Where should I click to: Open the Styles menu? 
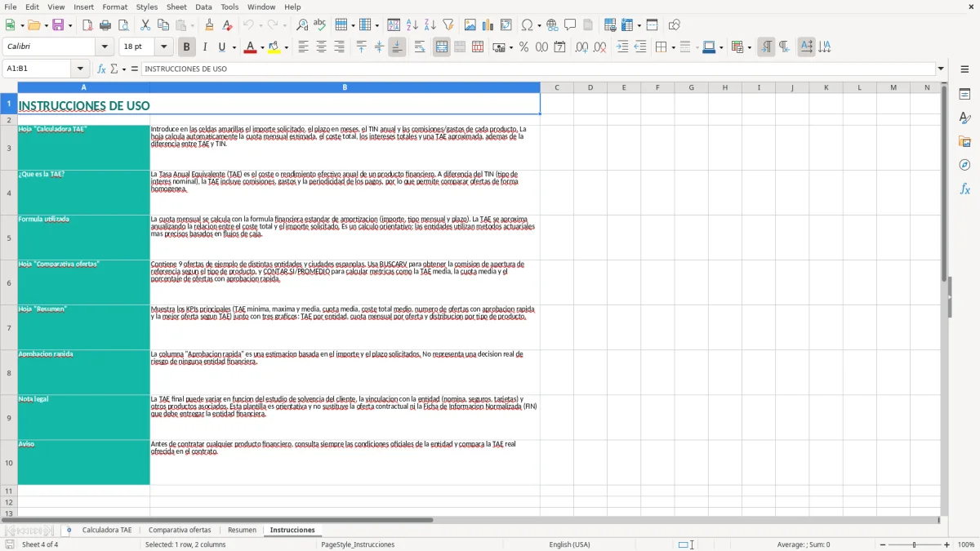tap(147, 7)
